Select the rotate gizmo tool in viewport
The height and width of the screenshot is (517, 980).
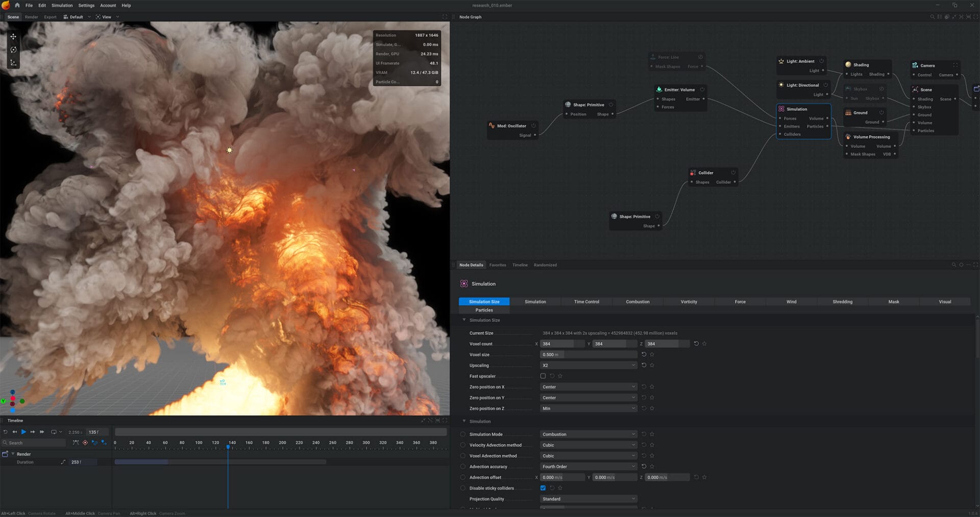(13, 50)
